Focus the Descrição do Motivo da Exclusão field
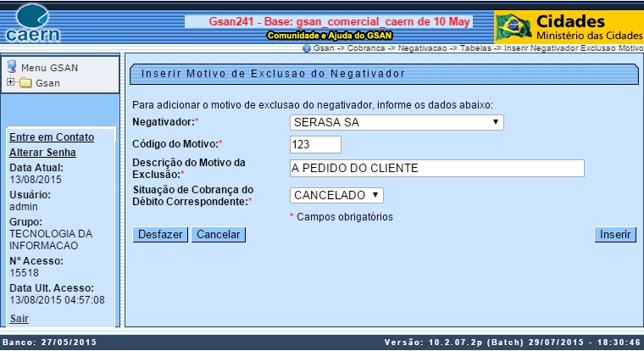This screenshot has height=351, width=644. [x=437, y=169]
